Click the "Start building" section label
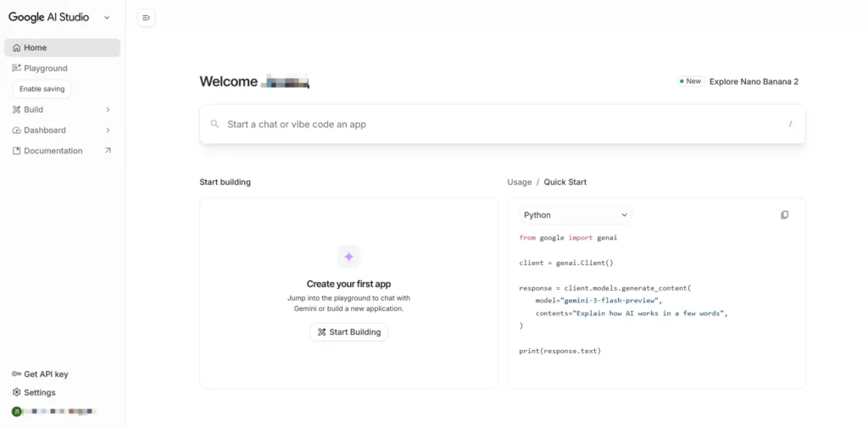The width and height of the screenshot is (868, 427). pyautogui.click(x=225, y=182)
